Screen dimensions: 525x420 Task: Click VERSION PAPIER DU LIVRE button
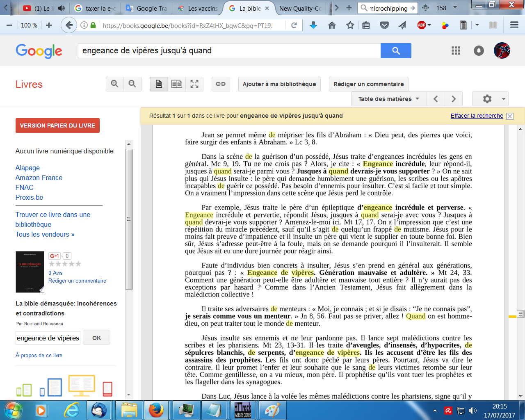click(57, 126)
